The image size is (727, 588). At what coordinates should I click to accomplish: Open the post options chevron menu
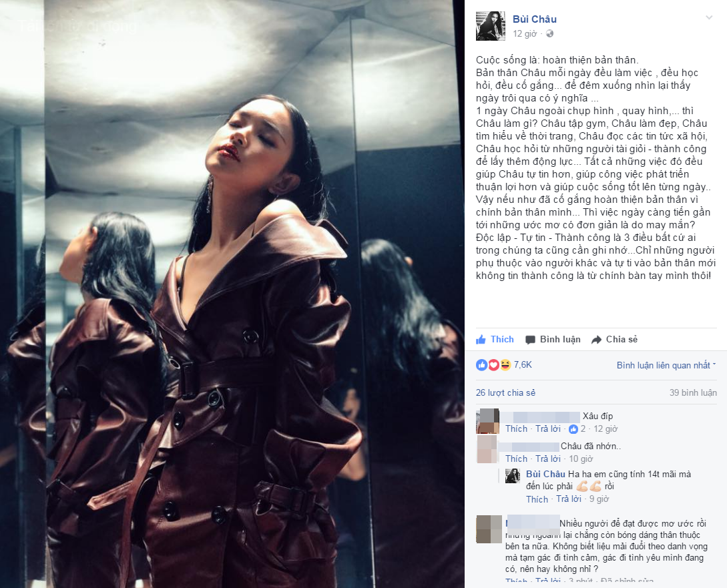(x=709, y=17)
